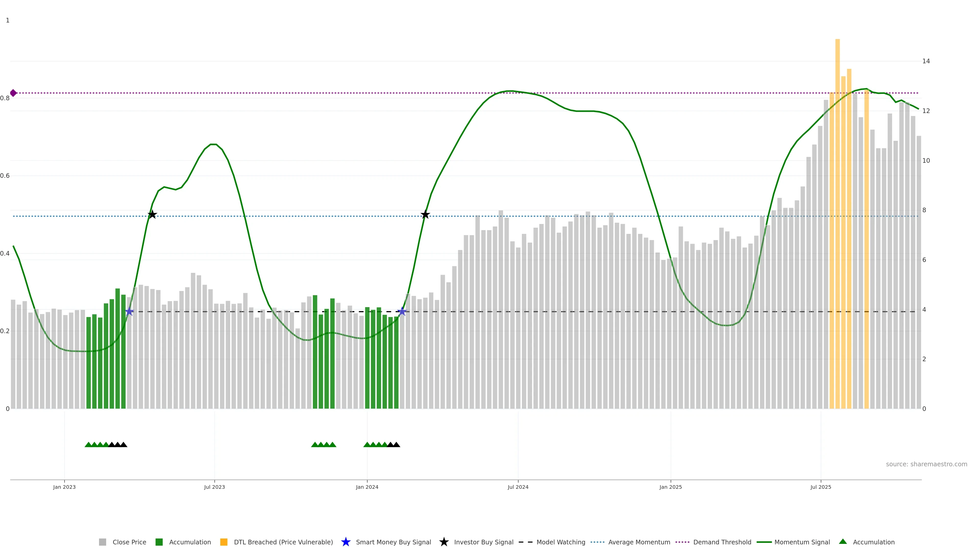Click the Jul 2024 axis label
Image resolution: width=980 pixels, height=551 pixels.
(x=518, y=487)
